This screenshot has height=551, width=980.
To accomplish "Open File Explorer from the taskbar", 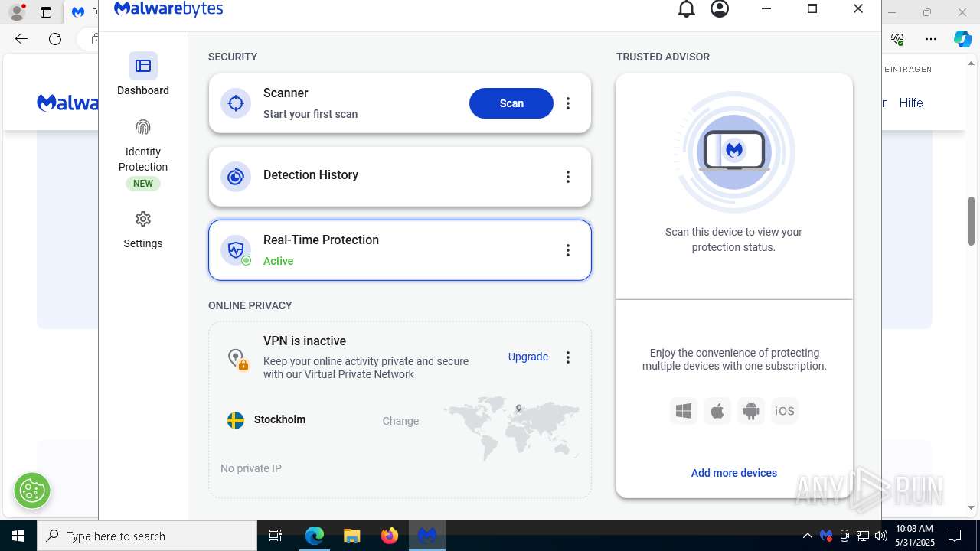I will click(x=351, y=536).
